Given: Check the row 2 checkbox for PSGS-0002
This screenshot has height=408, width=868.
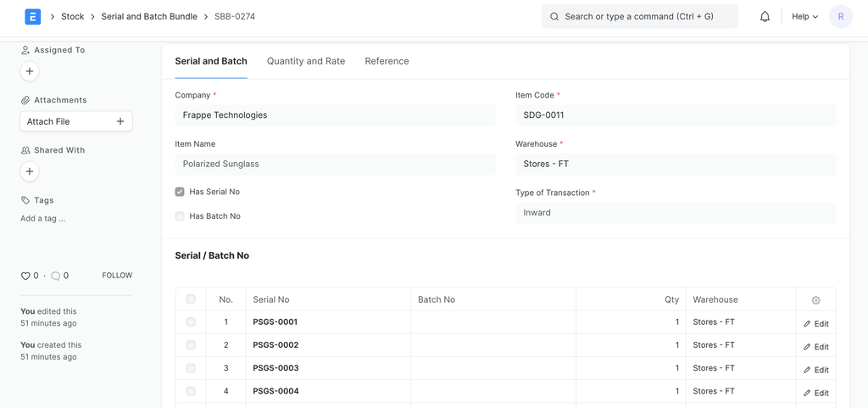Looking at the screenshot, I should point(191,345).
